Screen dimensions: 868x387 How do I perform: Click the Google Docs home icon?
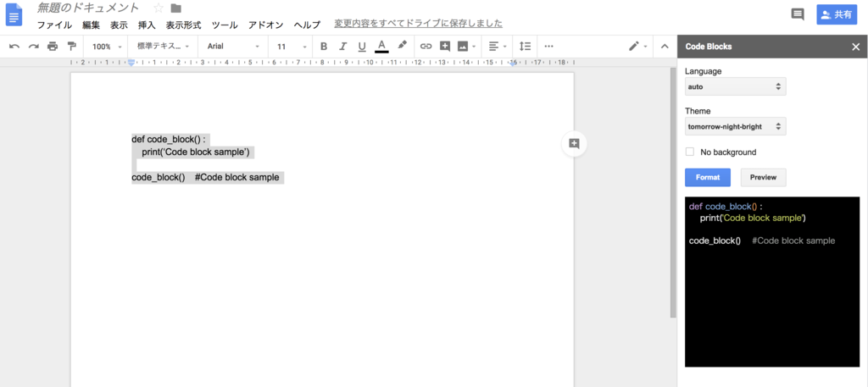coord(14,15)
